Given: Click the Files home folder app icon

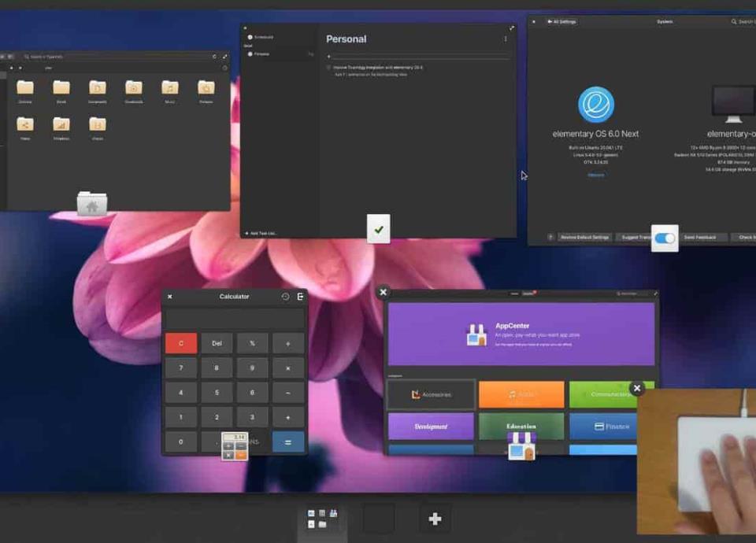Looking at the screenshot, I should (x=92, y=205).
